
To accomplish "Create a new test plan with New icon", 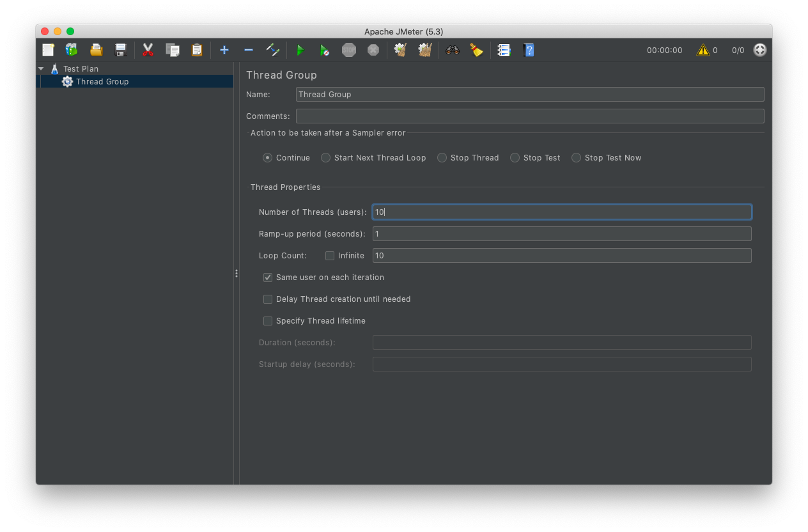I will click(x=49, y=50).
